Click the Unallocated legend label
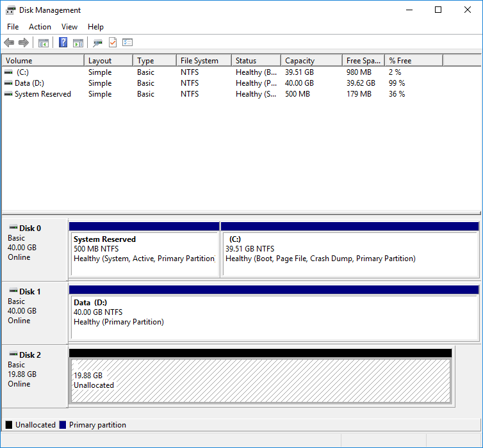The image size is (483, 448). [35, 425]
